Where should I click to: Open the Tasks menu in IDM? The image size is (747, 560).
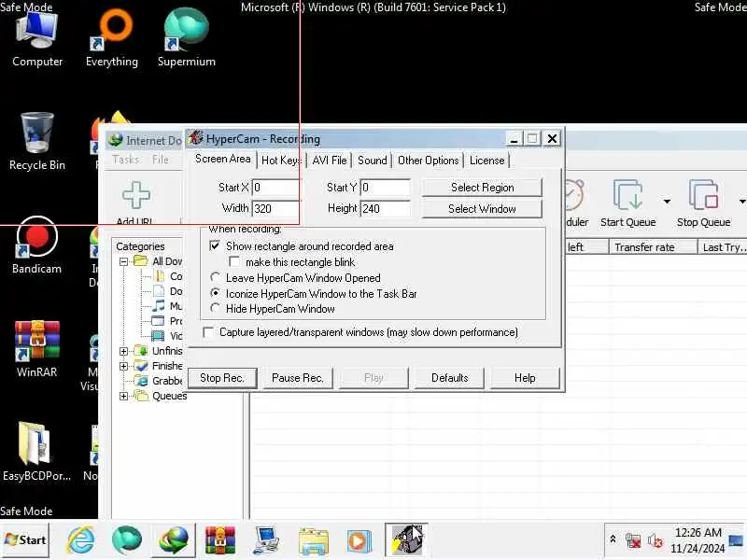click(126, 160)
